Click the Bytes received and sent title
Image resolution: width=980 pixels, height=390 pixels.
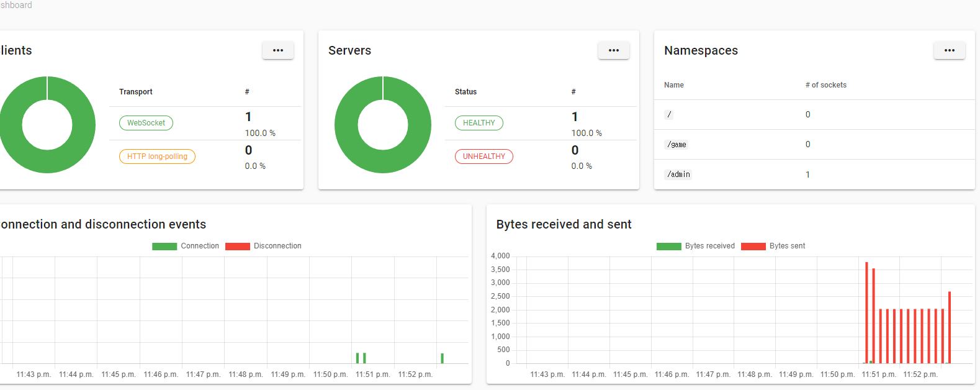pyautogui.click(x=564, y=224)
